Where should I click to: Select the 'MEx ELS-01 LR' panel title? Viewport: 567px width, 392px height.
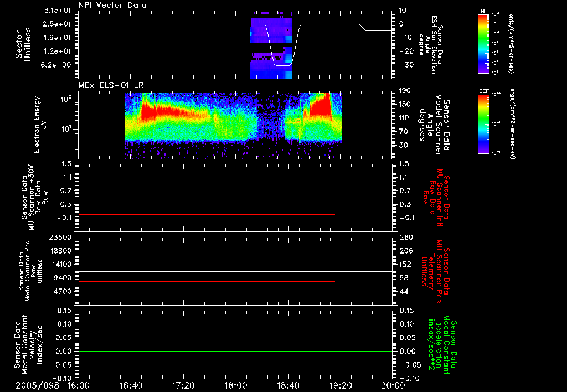tap(111, 85)
